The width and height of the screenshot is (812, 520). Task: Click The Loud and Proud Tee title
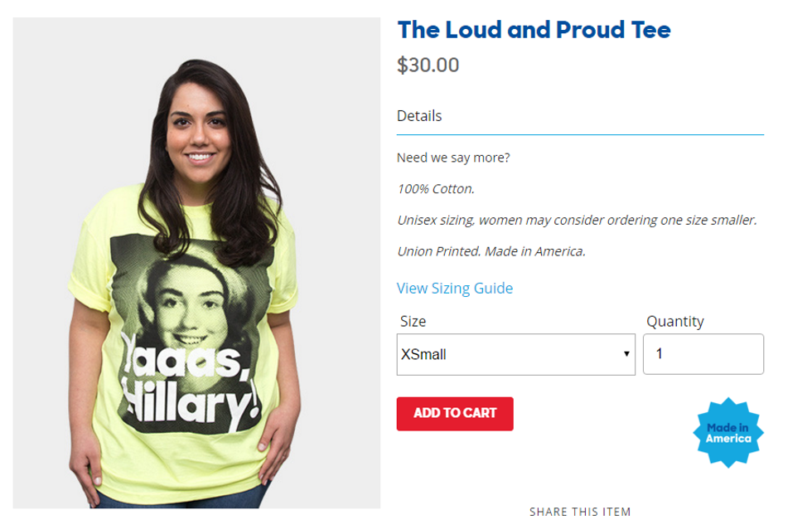click(534, 30)
